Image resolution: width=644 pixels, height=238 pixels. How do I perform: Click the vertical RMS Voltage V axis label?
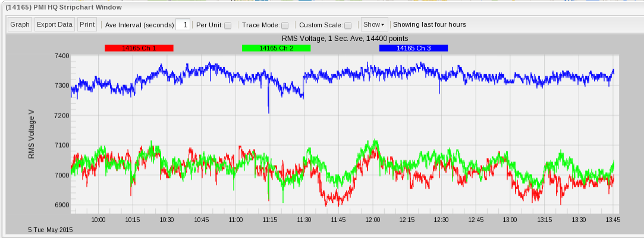coord(32,134)
